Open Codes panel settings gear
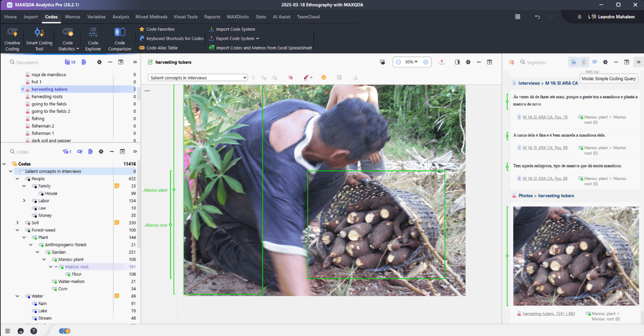Image resolution: width=644 pixels, height=336 pixels. (x=101, y=152)
